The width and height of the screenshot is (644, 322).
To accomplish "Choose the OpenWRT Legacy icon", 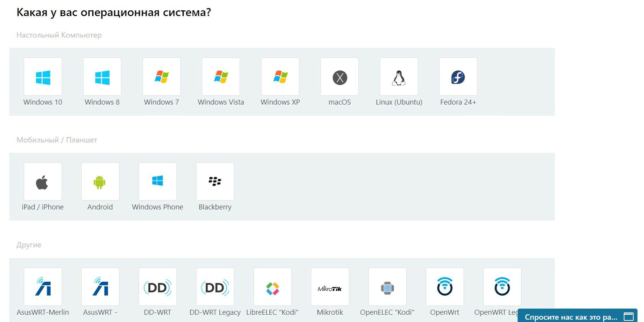I will click(x=502, y=287).
